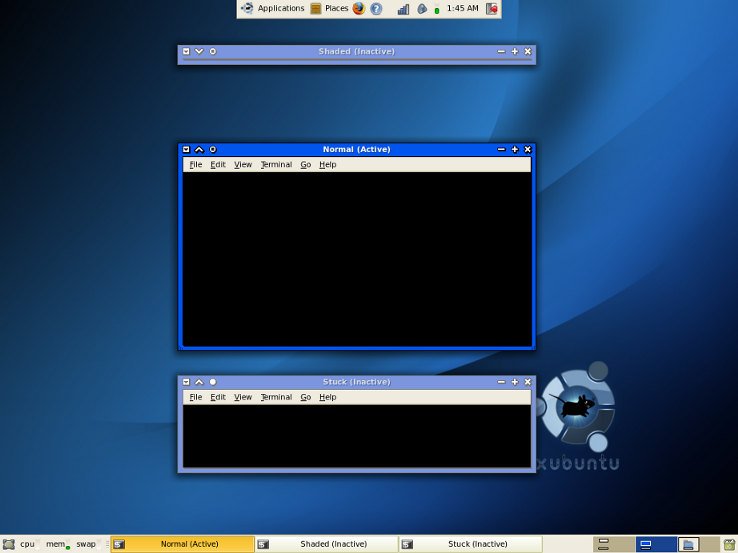
Task: Click inside the Stuck (Inactive) terminal area
Action: (x=357, y=436)
